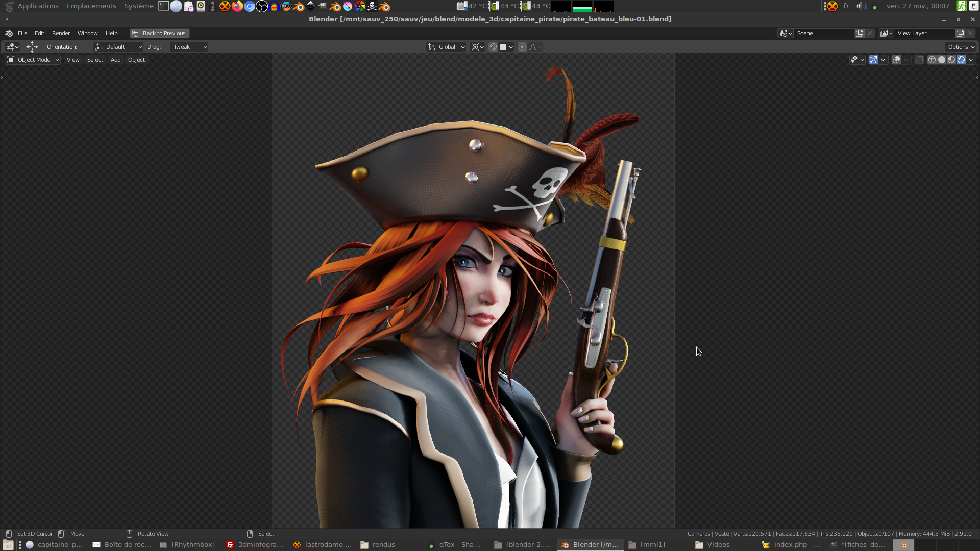Switch to the Rhythmbox taskbar window
Viewport: 980px width, 551px height.
click(x=187, y=545)
